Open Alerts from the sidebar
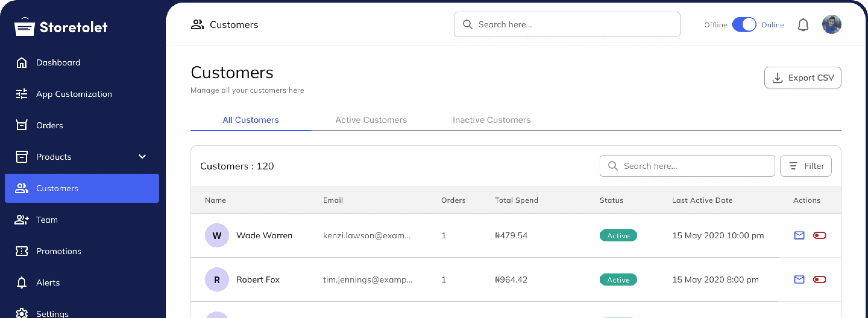868x318 pixels. coord(48,283)
